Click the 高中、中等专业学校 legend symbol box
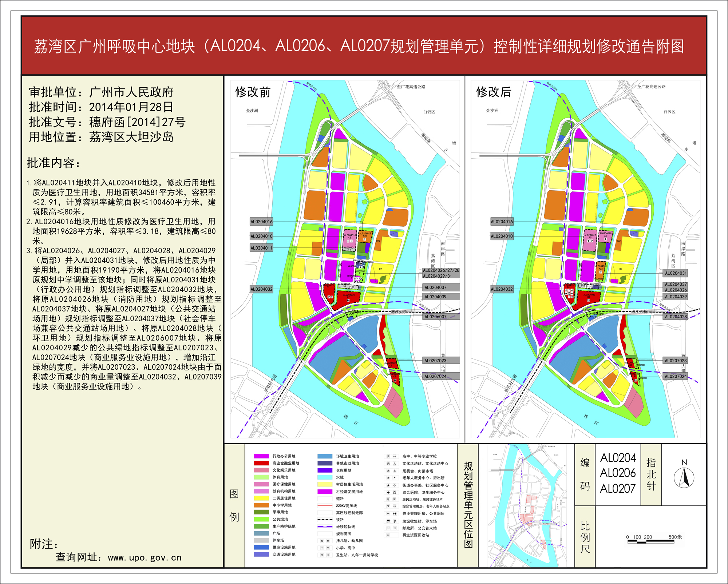The width and height of the screenshot is (728, 584). pyautogui.click(x=391, y=456)
